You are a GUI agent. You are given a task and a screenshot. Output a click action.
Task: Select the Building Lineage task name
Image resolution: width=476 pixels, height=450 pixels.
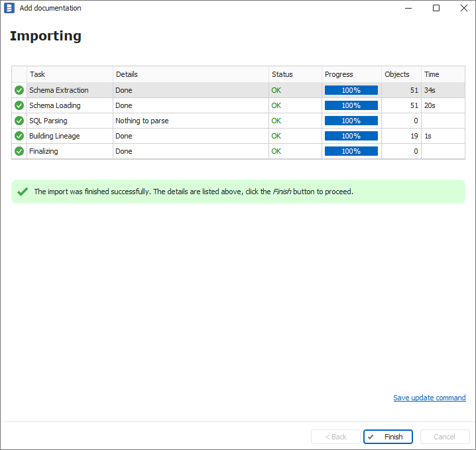[x=54, y=136]
